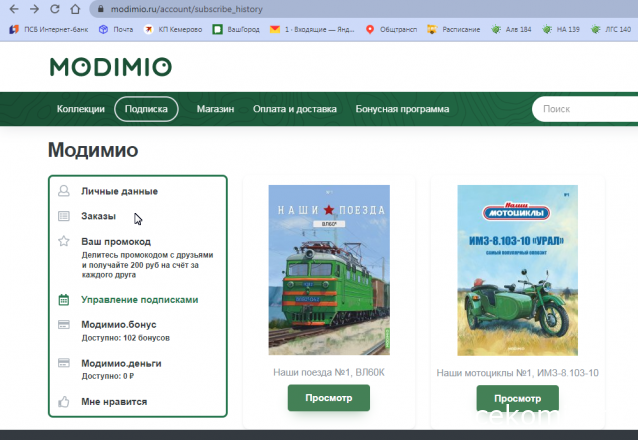638x440 pixels.
Task: Focus the modimio.ru address bar
Action: [363, 9]
